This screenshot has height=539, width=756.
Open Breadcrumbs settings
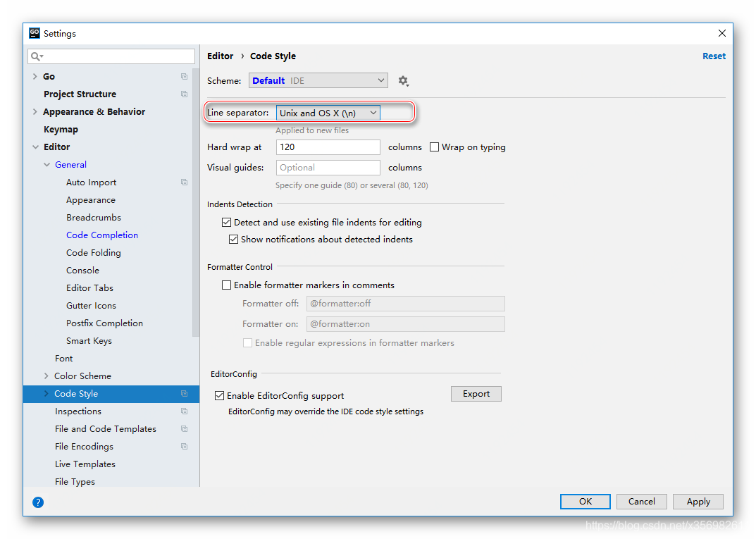(x=94, y=218)
